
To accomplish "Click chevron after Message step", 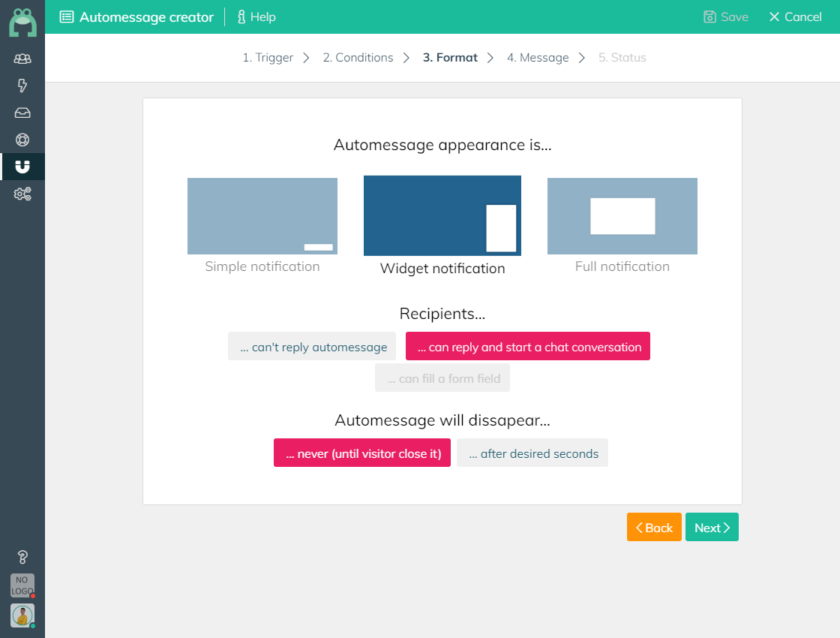I will coord(582,58).
